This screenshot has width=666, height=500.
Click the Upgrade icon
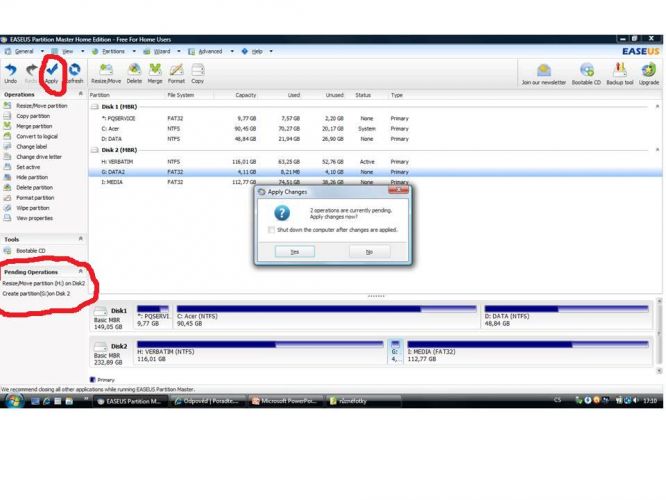(x=649, y=74)
